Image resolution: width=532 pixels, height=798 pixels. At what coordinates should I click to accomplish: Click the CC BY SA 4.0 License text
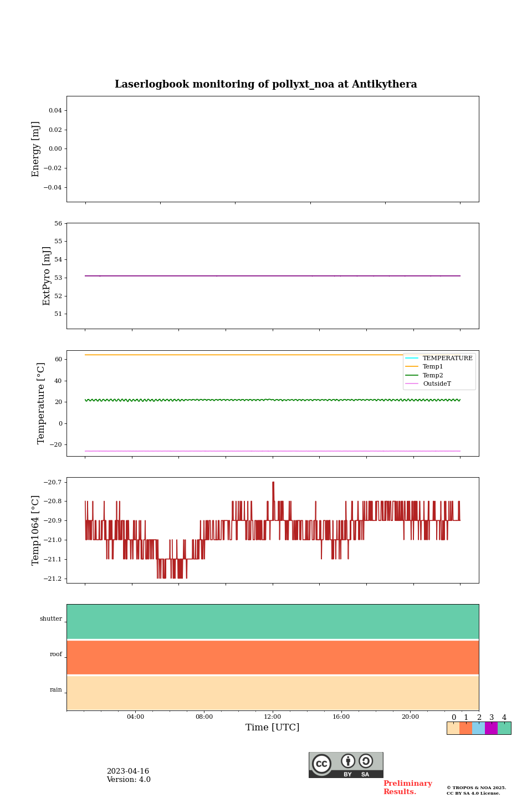coord(473,793)
